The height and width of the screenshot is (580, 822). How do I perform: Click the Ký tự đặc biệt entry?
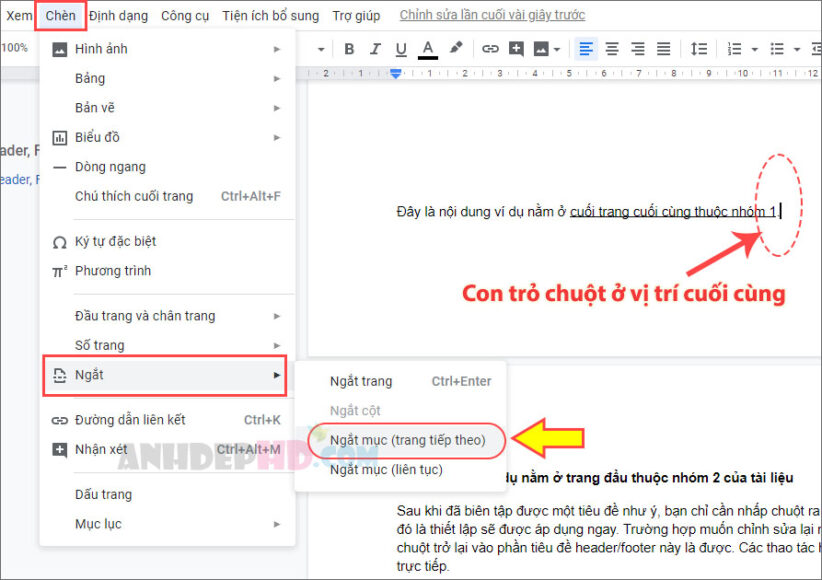115,241
